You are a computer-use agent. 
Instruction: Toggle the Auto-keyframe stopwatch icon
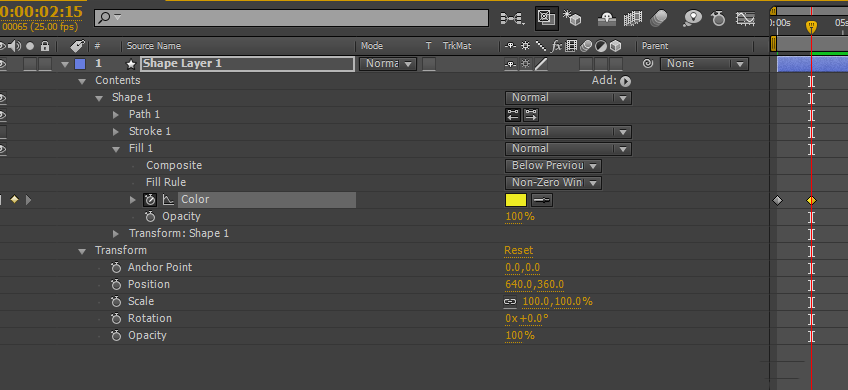point(718,19)
